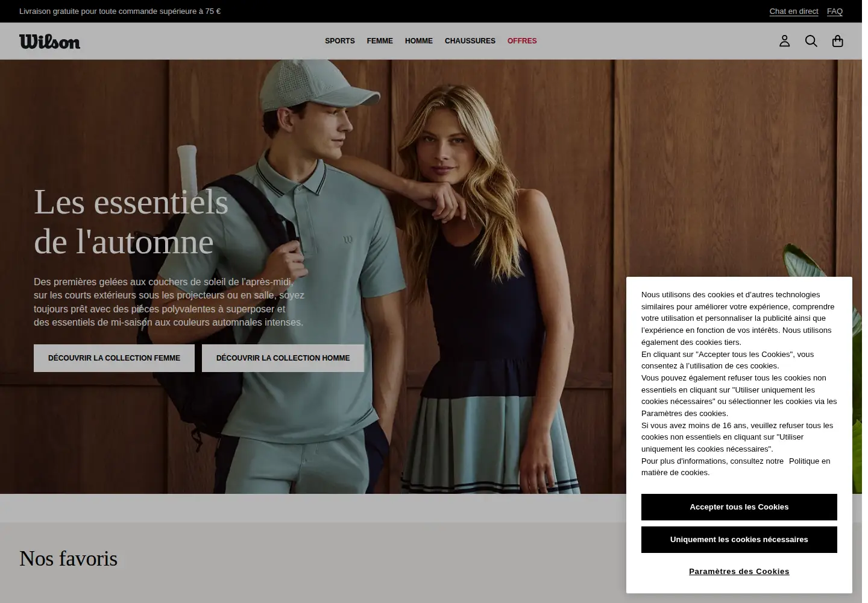Open the FAQ link
The height and width of the screenshot is (603, 868).
[835, 11]
